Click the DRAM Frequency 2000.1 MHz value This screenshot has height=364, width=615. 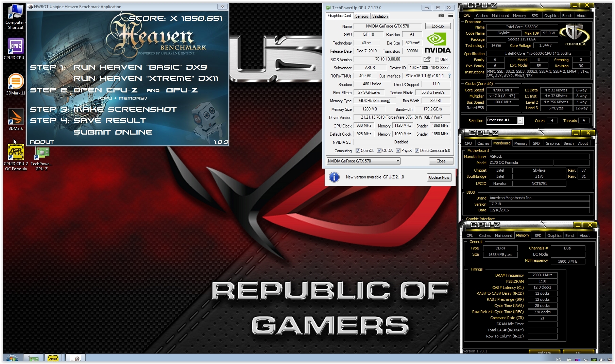tap(542, 275)
